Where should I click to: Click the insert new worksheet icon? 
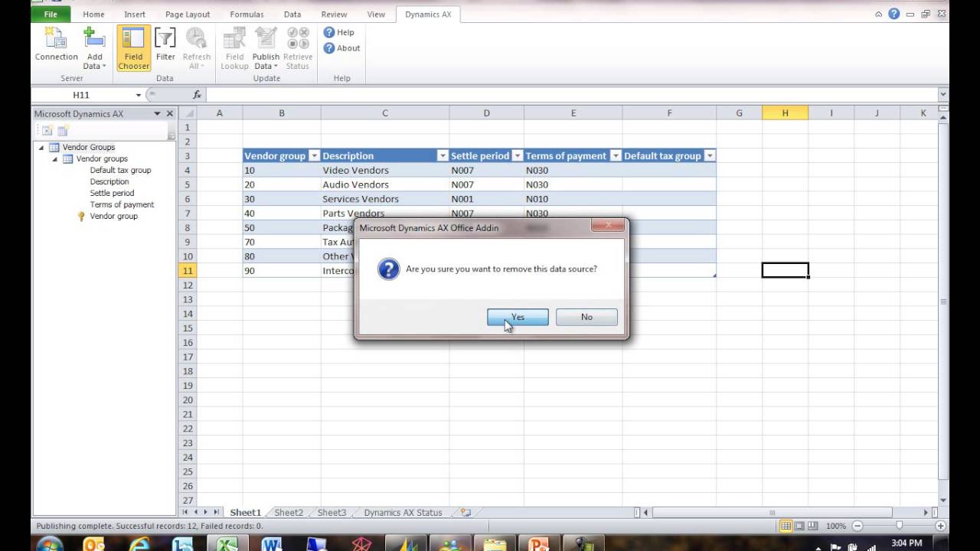tap(465, 513)
